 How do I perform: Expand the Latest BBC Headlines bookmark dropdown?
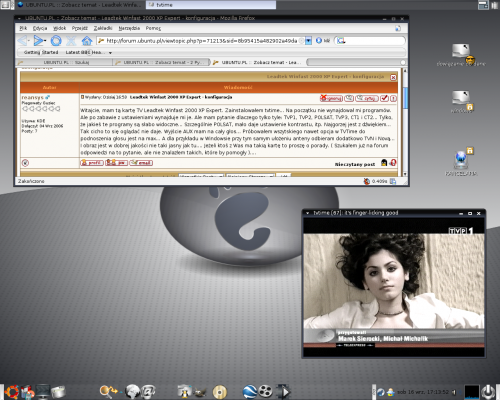click(x=110, y=53)
